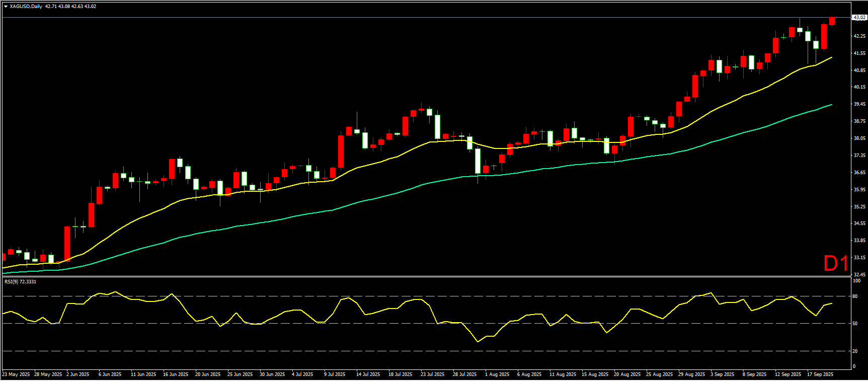Click the 9 Jul 2025 date label
The width and height of the screenshot is (868, 381).
[335, 374]
